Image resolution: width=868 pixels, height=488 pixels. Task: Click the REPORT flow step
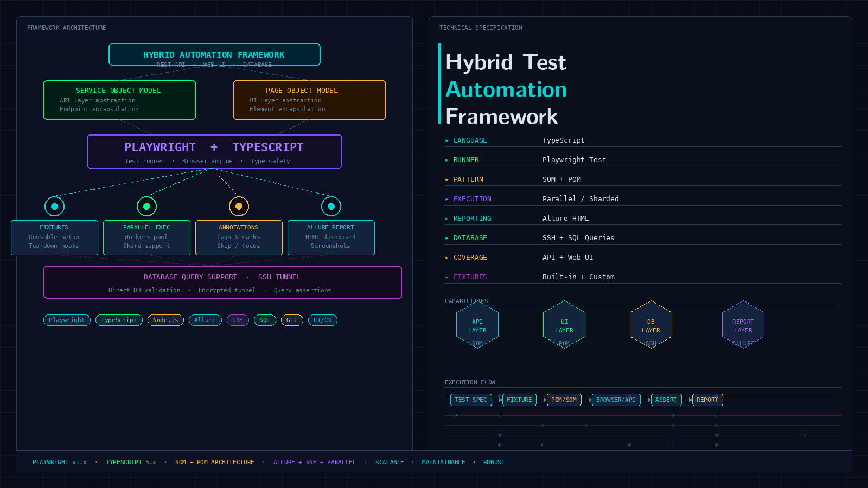(x=707, y=400)
